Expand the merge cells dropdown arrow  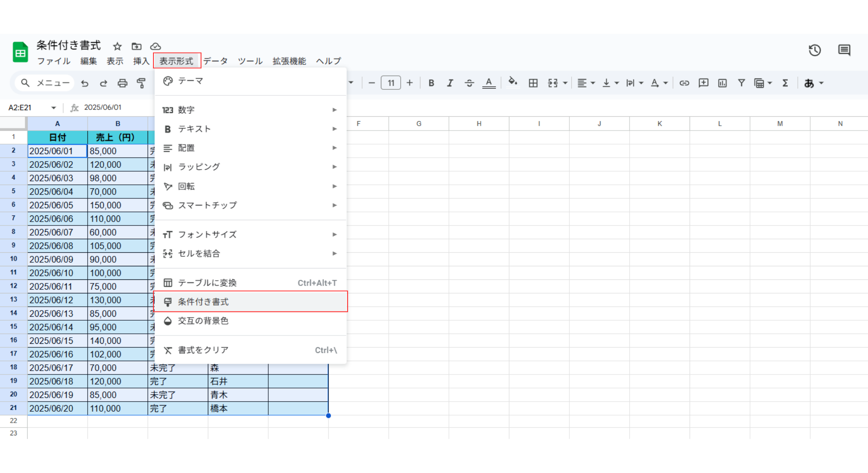click(565, 83)
